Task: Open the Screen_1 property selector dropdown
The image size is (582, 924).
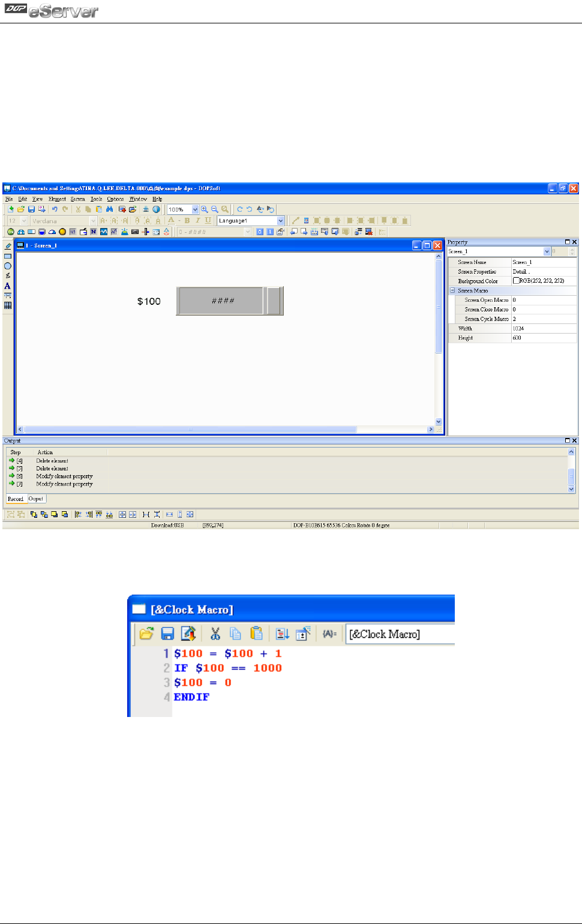Action: [x=547, y=251]
